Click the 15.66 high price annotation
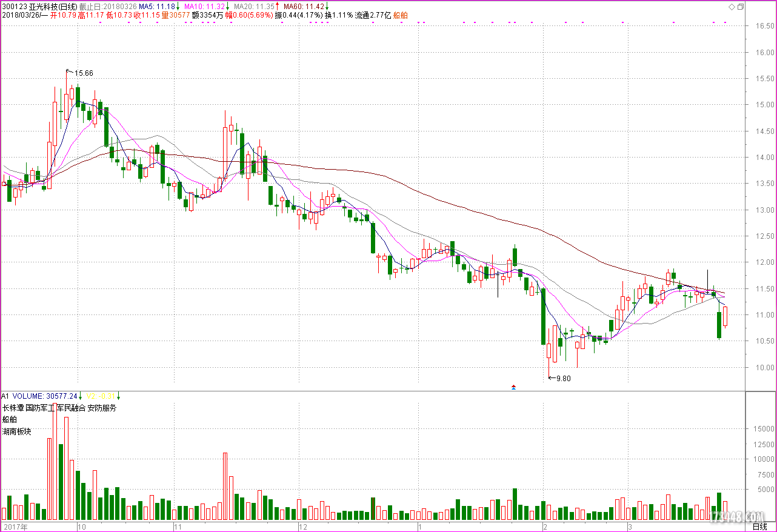Image resolution: width=777 pixels, height=532 pixels. 84,73
